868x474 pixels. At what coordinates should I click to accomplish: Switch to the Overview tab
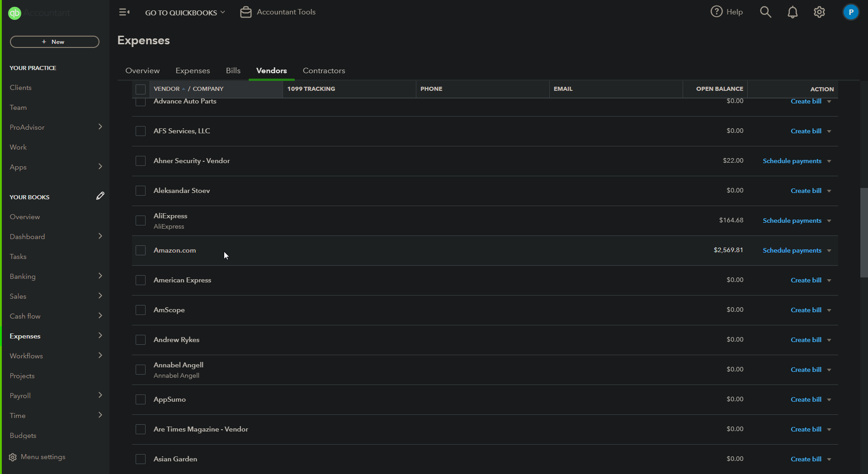(x=142, y=70)
